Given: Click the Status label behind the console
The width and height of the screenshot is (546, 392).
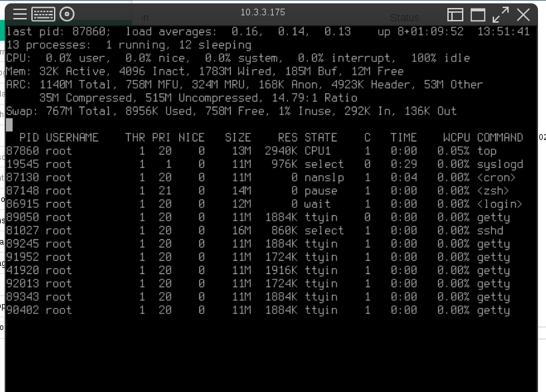Looking at the screenshot, I should pyautogui.click(x=405, y=18).
